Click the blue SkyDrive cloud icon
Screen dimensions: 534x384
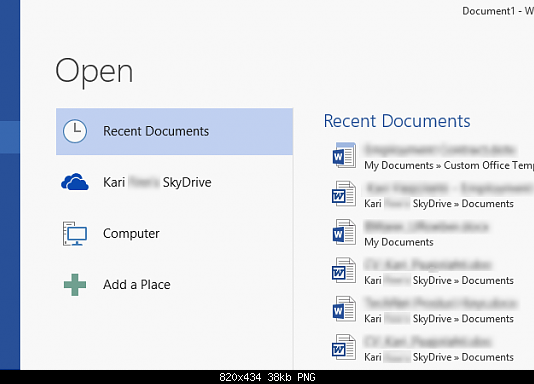(75, 182)
